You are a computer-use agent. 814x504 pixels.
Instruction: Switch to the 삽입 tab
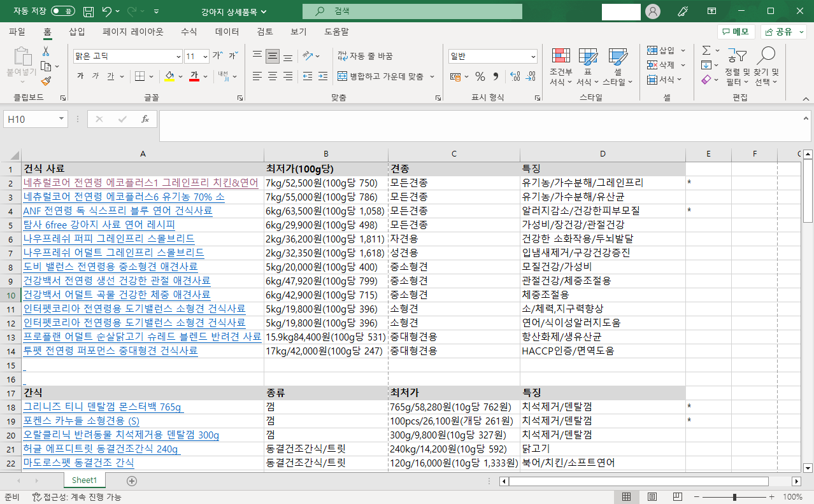(x=77, y=31)
